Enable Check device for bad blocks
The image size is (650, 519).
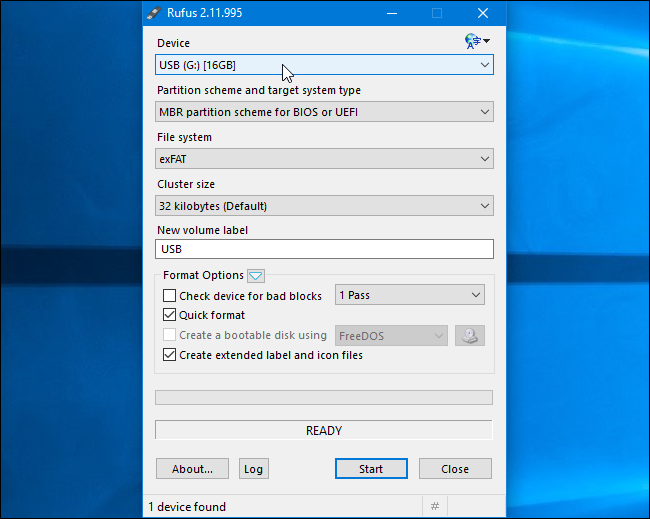(170, 296)
